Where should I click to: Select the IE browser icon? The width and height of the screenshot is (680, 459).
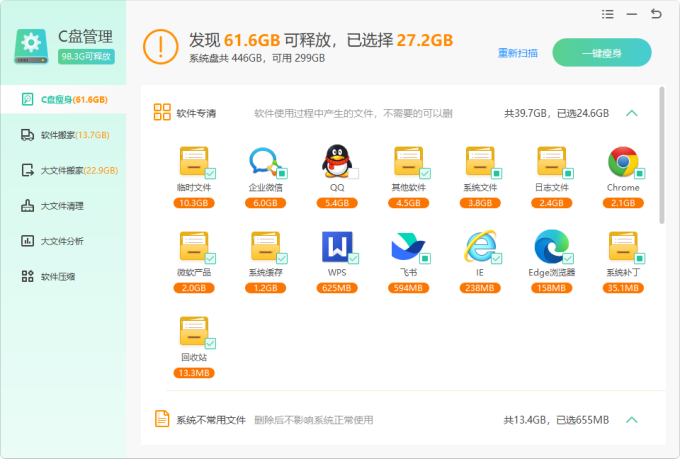[479, 246]
